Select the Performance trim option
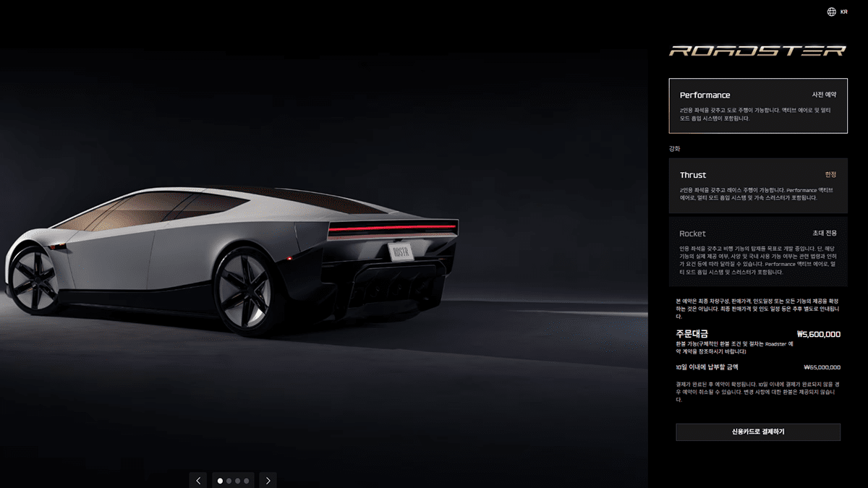Viewport: 868px width, 488px height. pos(757,106)
